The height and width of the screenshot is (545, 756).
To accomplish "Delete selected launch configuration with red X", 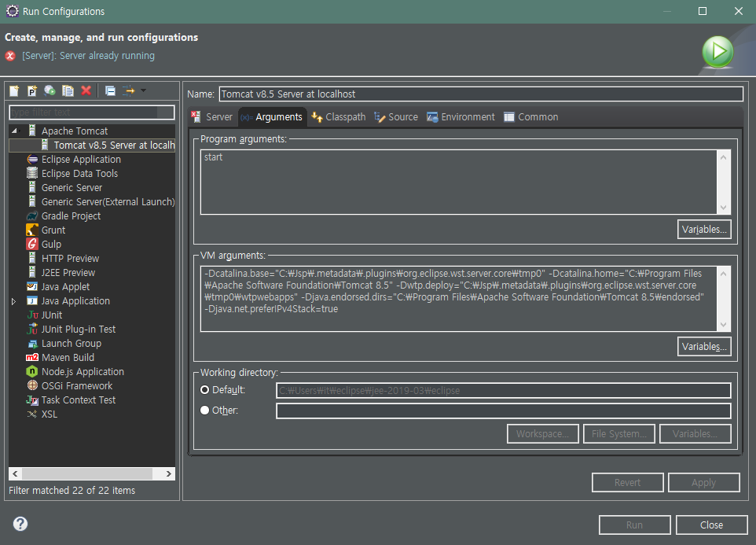I will point(86,90).
